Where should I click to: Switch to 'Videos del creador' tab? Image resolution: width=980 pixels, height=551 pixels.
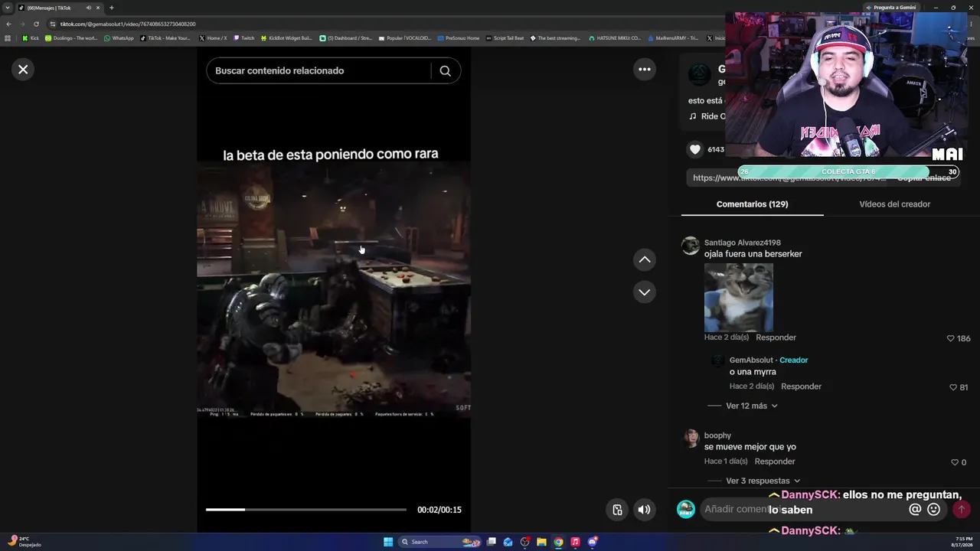(x=894, y=204)
